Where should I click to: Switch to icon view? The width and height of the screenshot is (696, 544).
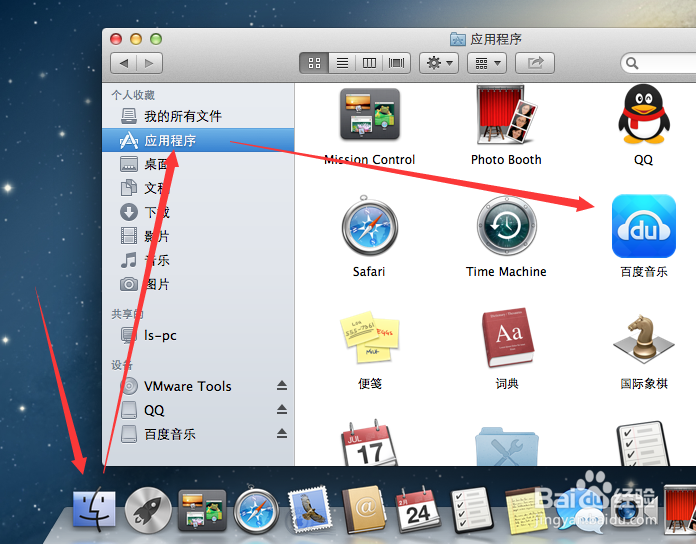[x=314, y=63]
